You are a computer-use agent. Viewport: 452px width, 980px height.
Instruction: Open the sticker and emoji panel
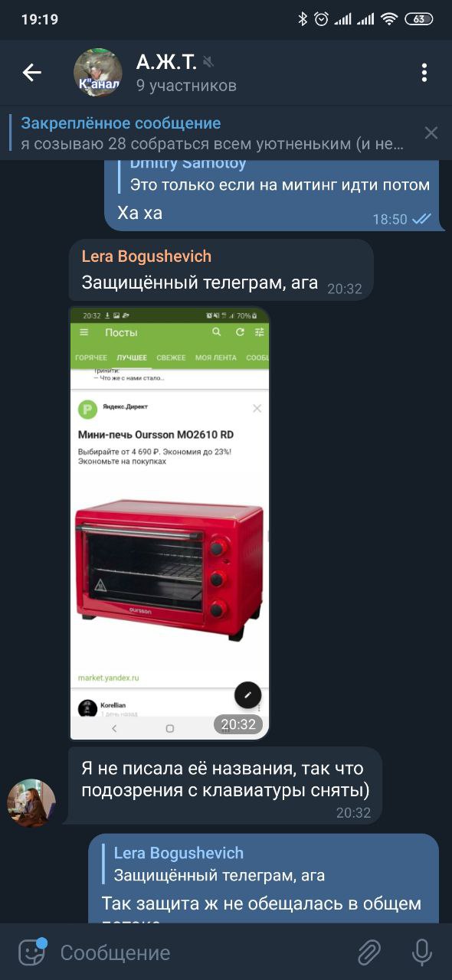click(x=32, y=952)
